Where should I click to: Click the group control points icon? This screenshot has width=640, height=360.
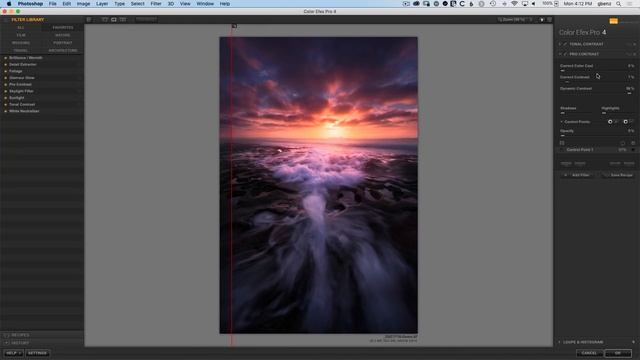(562, 143)
